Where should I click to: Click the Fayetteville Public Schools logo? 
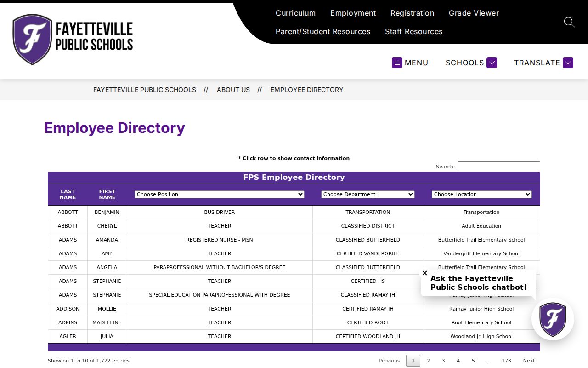click(x=73, y=40)
